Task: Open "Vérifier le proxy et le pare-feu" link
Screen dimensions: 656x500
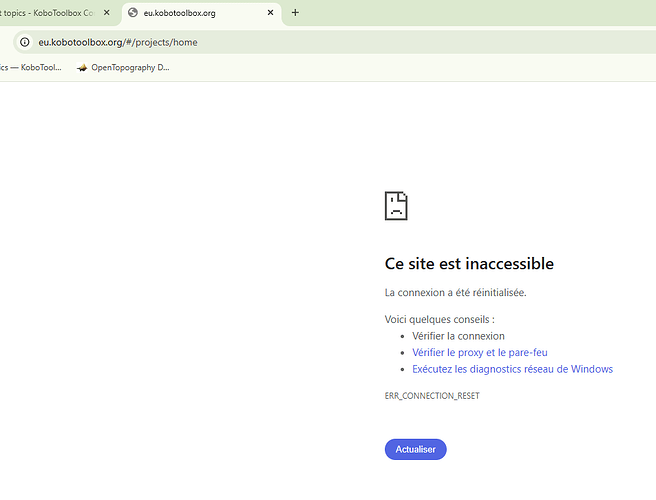Action: tap(479, 353)
